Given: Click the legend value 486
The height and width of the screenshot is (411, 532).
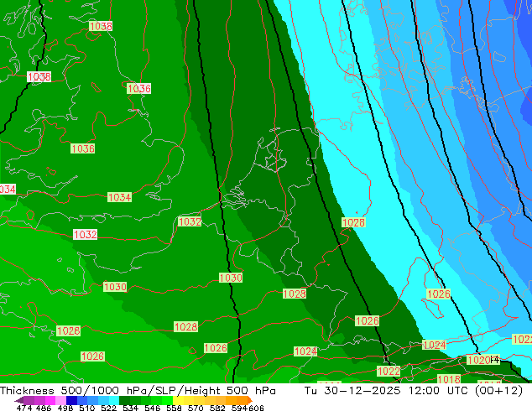Looking at the screenshot, I should 44,408.
